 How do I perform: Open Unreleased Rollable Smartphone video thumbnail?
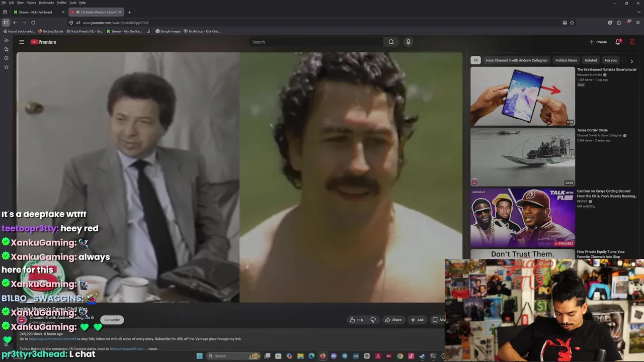(522, 96)
